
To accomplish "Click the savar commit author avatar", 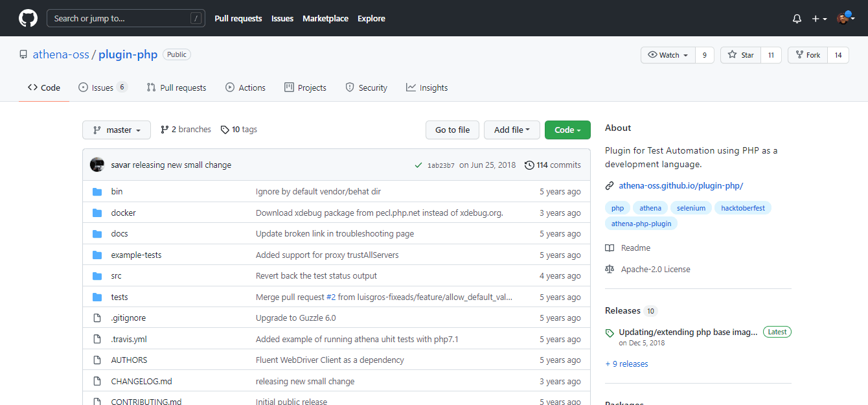I will [x=97, y=165].
